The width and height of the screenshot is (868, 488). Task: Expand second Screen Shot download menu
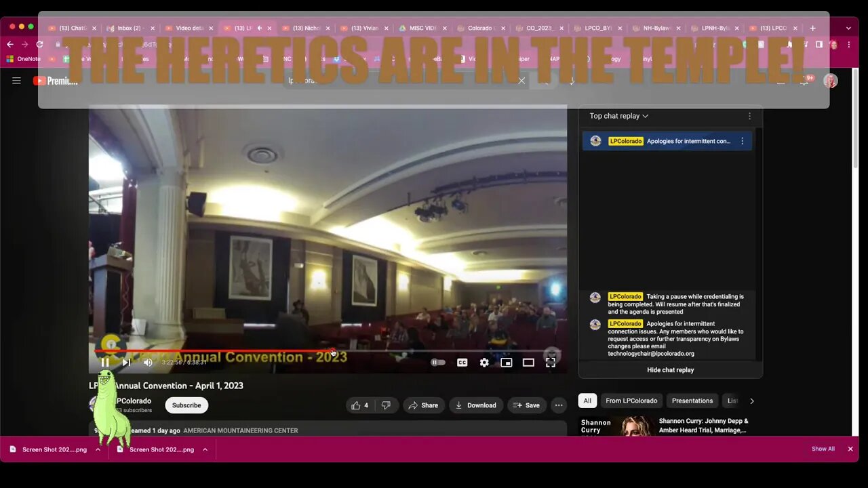(x=205, y=449)
